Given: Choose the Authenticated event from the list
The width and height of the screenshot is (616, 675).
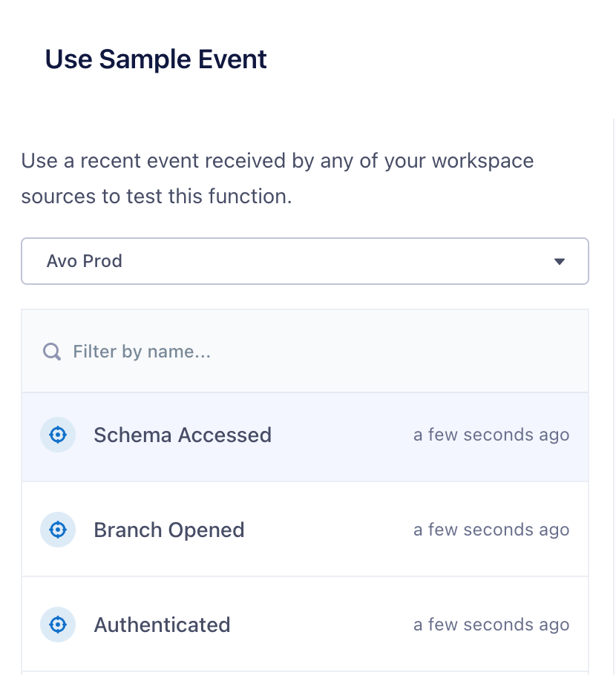Looking at the screenshot, I should (x=162, y=625).
